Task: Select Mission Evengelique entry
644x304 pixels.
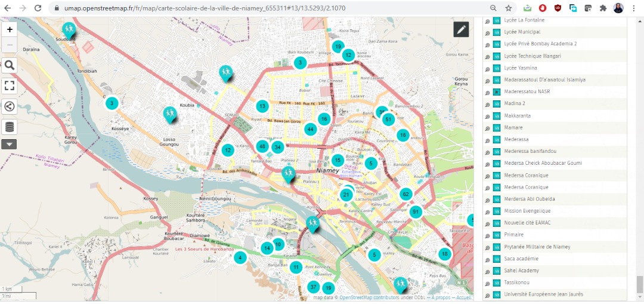Action: pyautogui.click(x=527, y=211)
